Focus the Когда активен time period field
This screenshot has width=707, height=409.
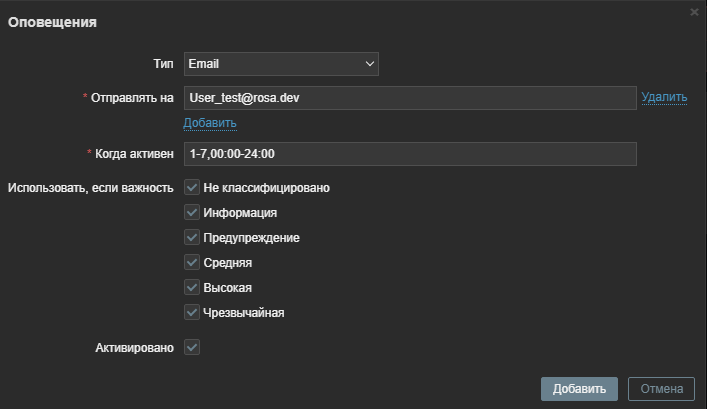coord(410,154)
